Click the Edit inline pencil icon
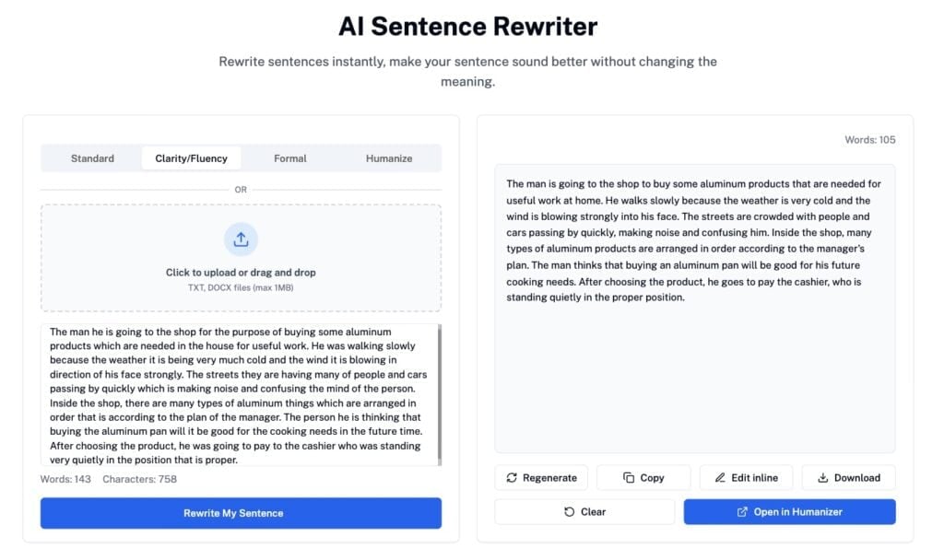The height and width of the screenshot is (560, 944). click(719, 478)
